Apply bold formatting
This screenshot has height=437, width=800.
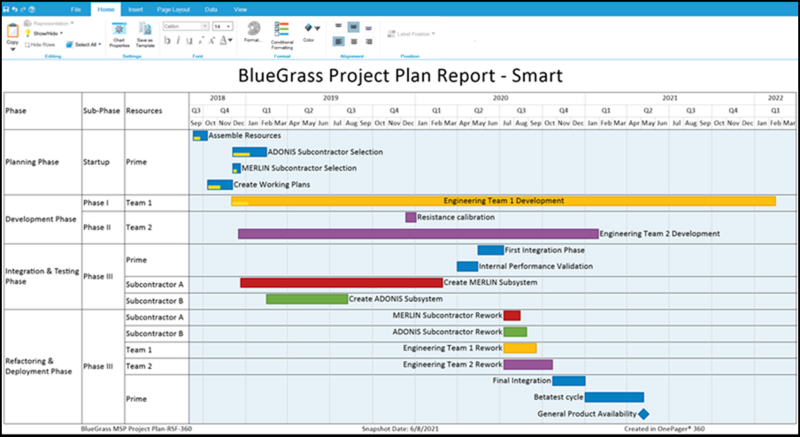pos(167,40)
